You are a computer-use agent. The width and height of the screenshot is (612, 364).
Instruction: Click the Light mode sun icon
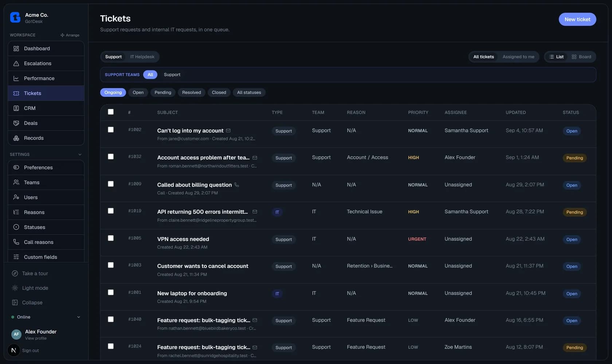tap(15, 288)
